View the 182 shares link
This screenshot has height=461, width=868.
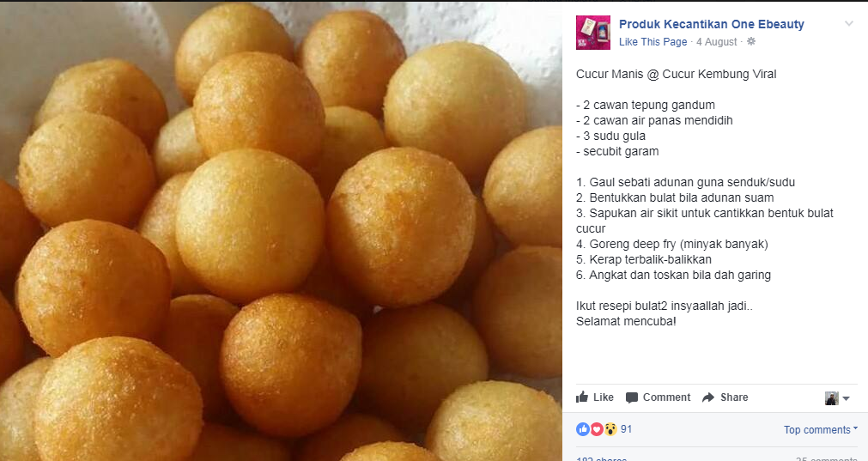(x=601, y=458)
